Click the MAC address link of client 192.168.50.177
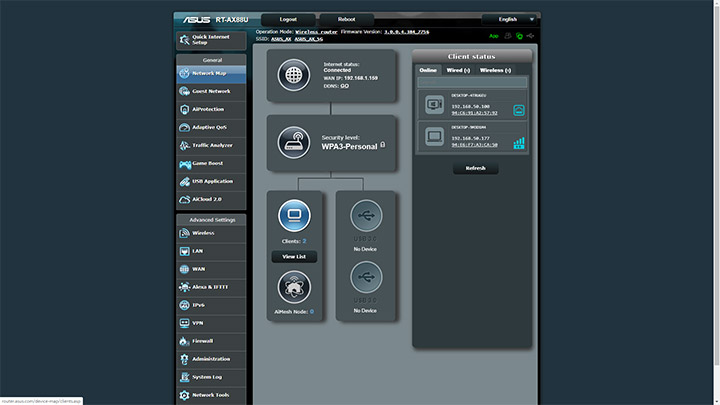Image resolution: width=720 pixels, height=405 pixels. point(474,145)
